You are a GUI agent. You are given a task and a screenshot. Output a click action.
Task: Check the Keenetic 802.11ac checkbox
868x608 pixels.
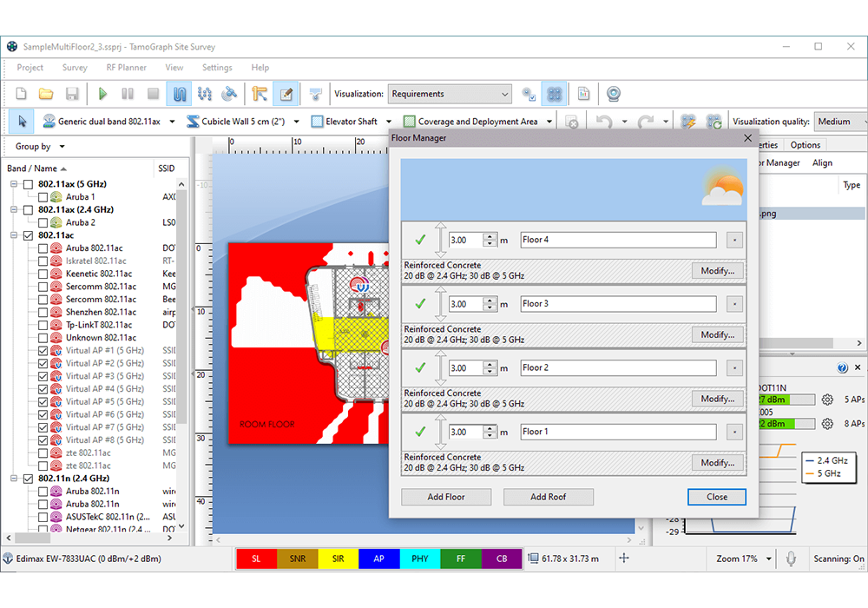click(43, 274)
